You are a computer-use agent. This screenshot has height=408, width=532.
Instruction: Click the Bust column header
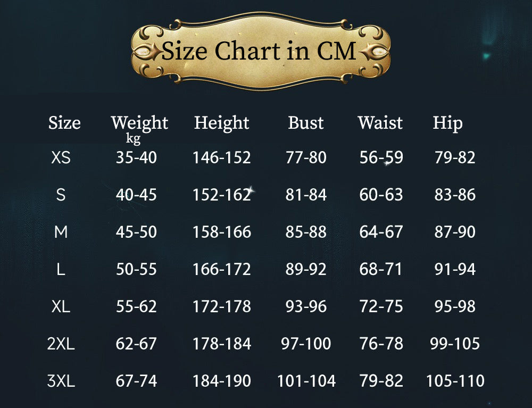click(306, 123)
